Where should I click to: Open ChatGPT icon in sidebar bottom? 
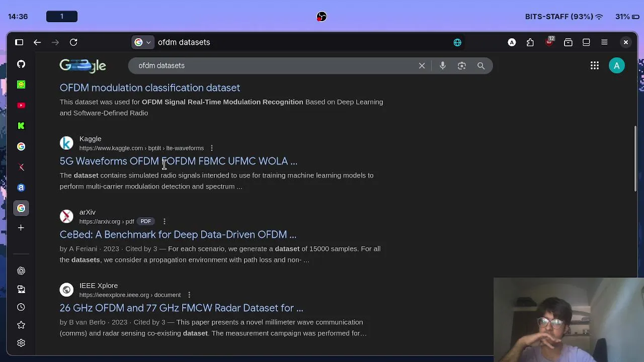(x=21, y=271)
